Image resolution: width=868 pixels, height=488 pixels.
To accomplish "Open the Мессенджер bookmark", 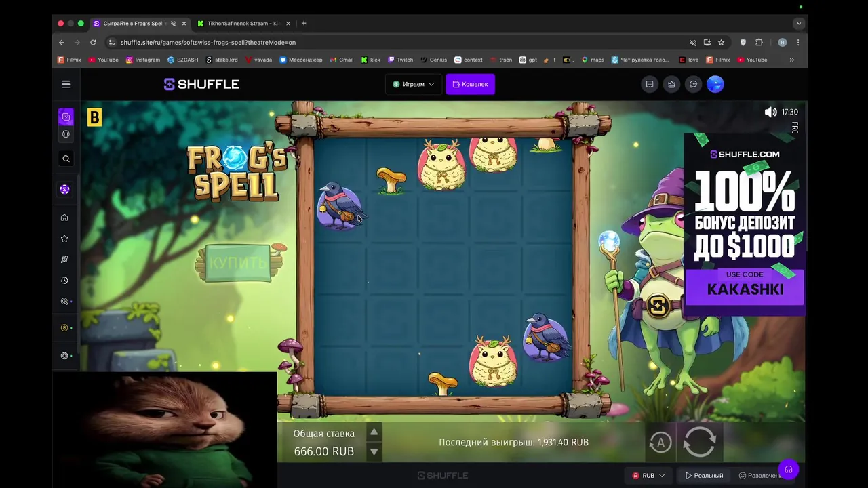I will click(301, 60).
